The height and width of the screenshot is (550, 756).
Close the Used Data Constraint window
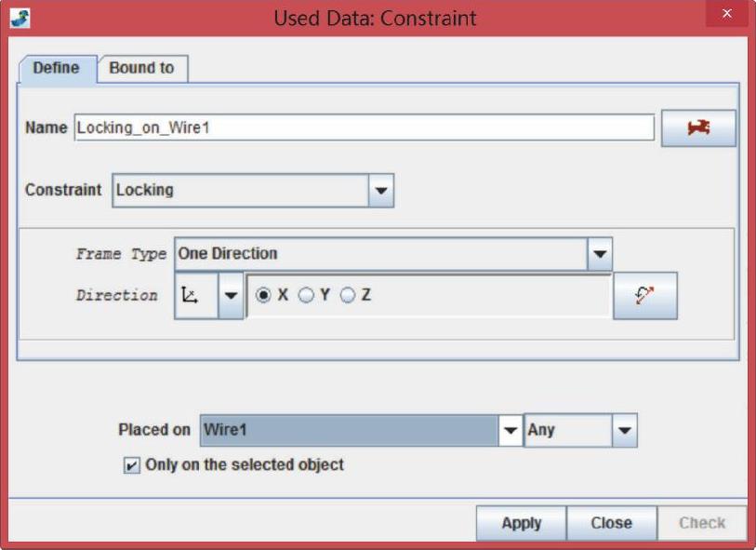[726, 15]
